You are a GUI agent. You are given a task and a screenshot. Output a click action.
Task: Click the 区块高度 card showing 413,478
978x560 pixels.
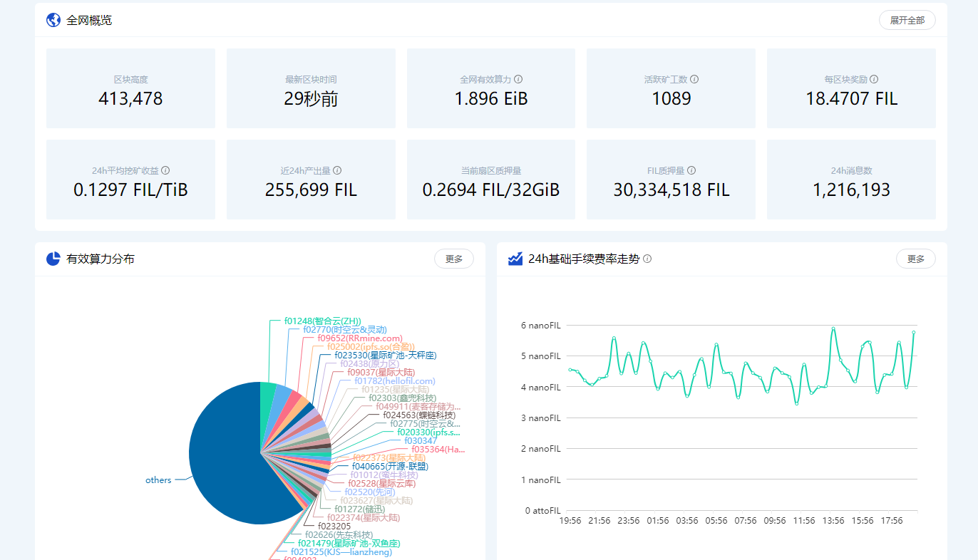click(130, 88)
